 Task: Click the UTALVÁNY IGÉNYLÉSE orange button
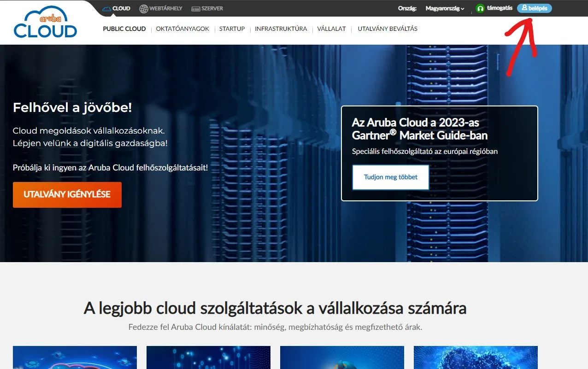tap(67, 195)
